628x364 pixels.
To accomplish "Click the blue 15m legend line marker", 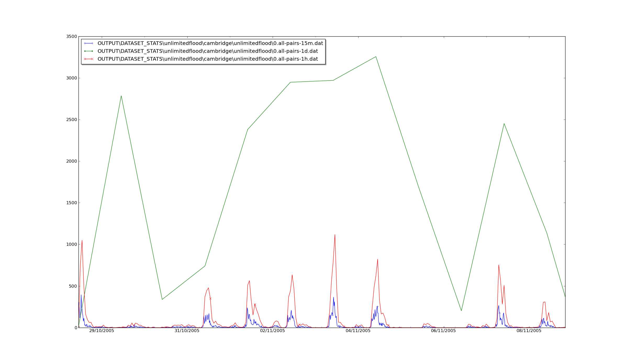I will 88,43.
